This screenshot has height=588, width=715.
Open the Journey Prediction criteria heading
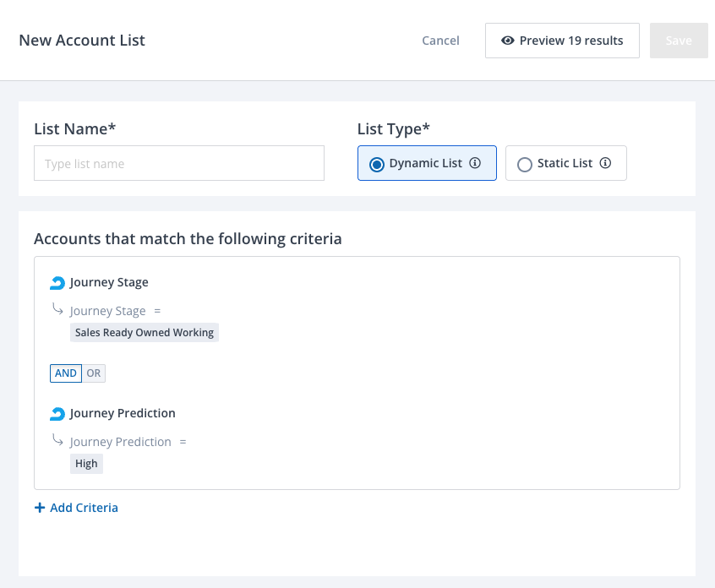pos(123,414)
